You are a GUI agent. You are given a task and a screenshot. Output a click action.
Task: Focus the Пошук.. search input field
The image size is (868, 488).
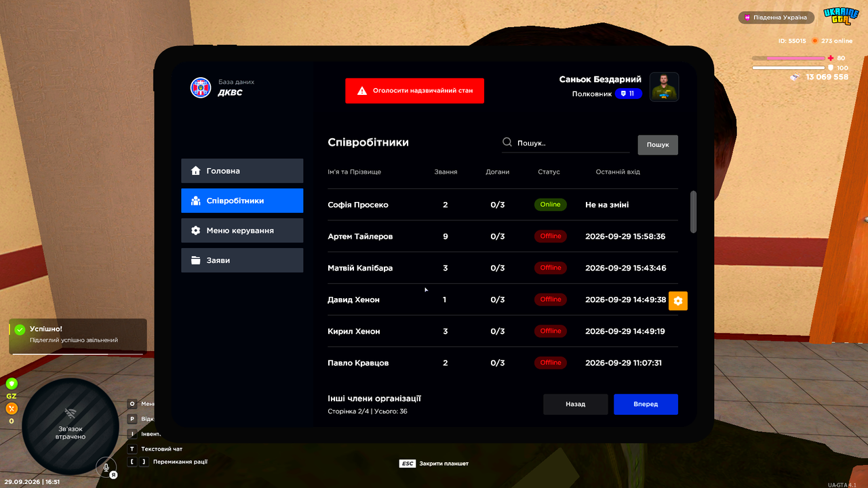click(566, 143)
